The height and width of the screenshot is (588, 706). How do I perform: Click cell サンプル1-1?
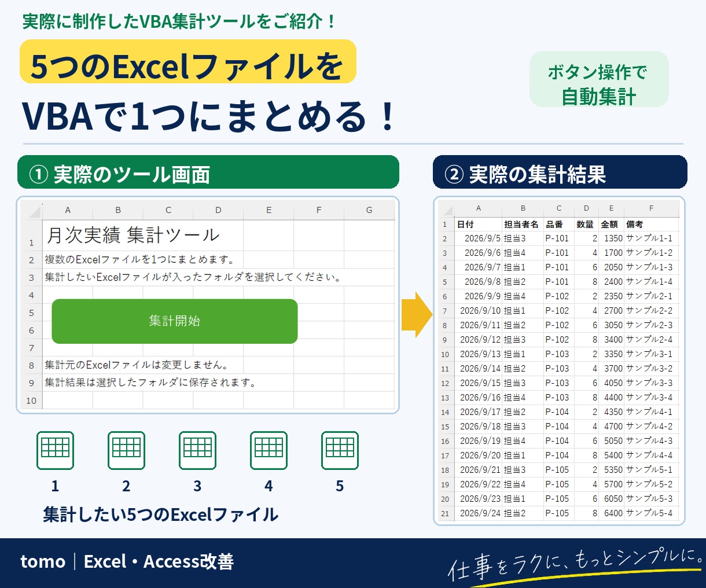pyautogui.click(x=651, y=238)
